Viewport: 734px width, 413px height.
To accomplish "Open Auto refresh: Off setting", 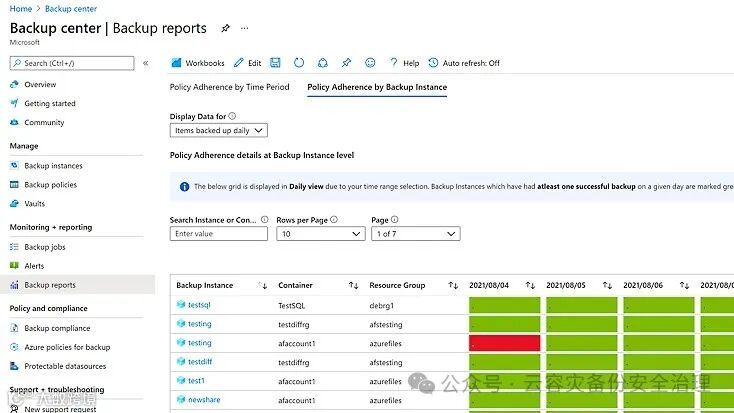I will (464, 63).
